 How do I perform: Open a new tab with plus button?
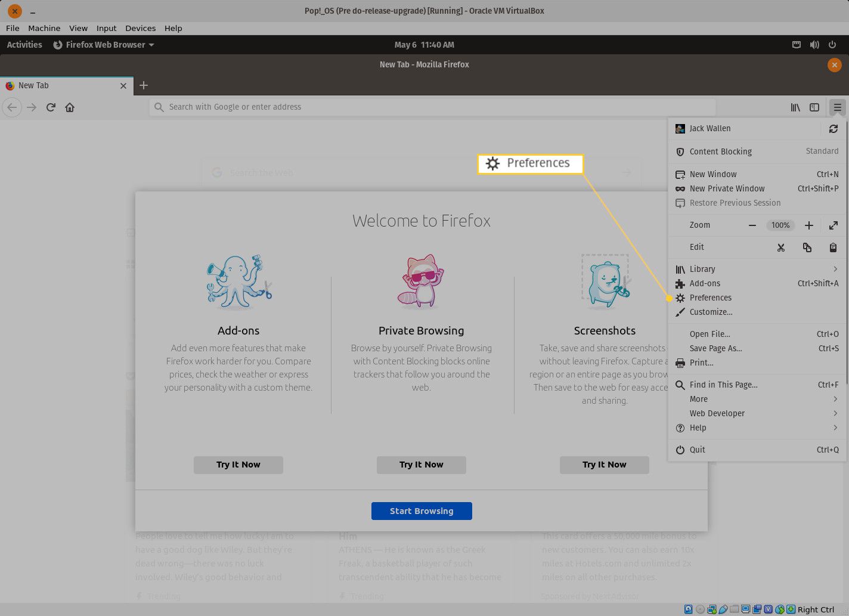[143, 85]
